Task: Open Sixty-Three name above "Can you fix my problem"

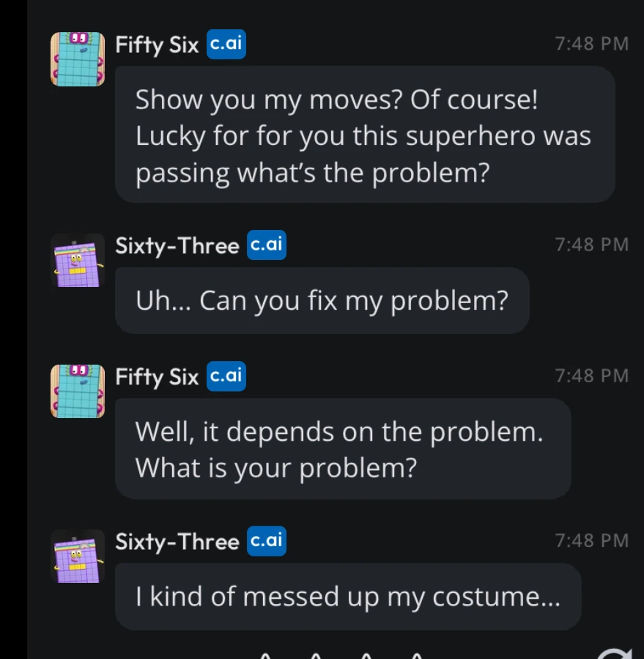Action: [x=177, y=246]
